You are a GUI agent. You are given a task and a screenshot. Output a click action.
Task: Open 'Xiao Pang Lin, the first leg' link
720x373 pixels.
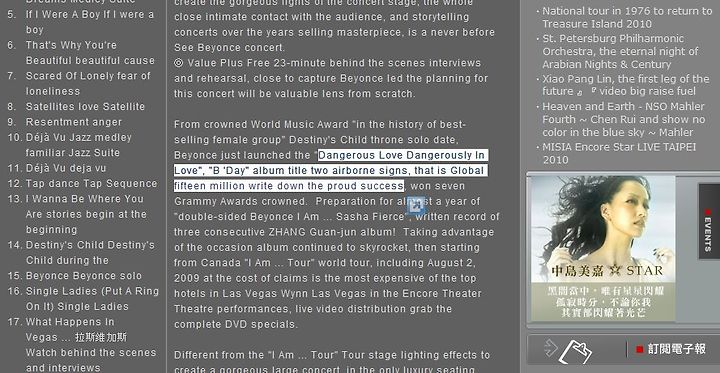coord(625,85)
